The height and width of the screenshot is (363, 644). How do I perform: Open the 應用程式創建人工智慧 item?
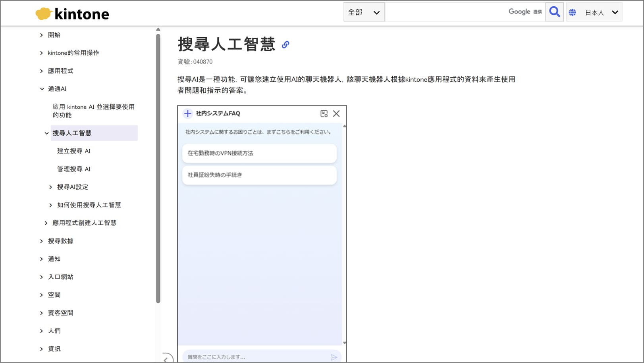[x=85, y=223]
